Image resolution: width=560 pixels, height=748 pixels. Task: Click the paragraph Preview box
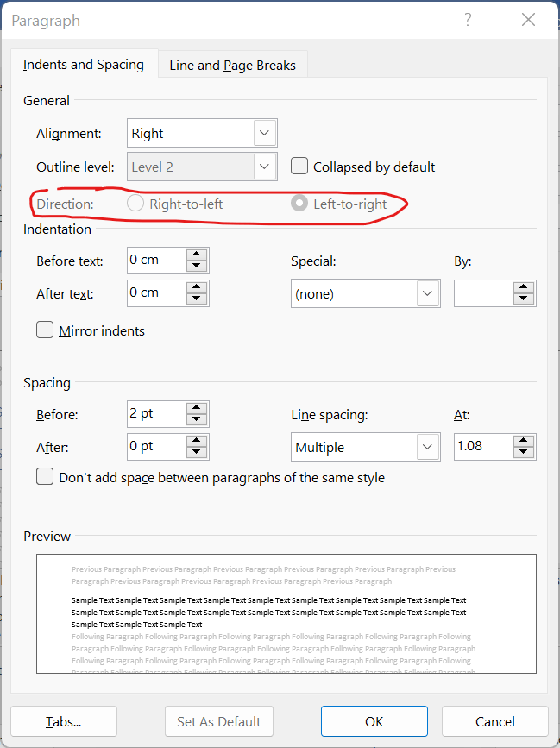coord(286,613)
